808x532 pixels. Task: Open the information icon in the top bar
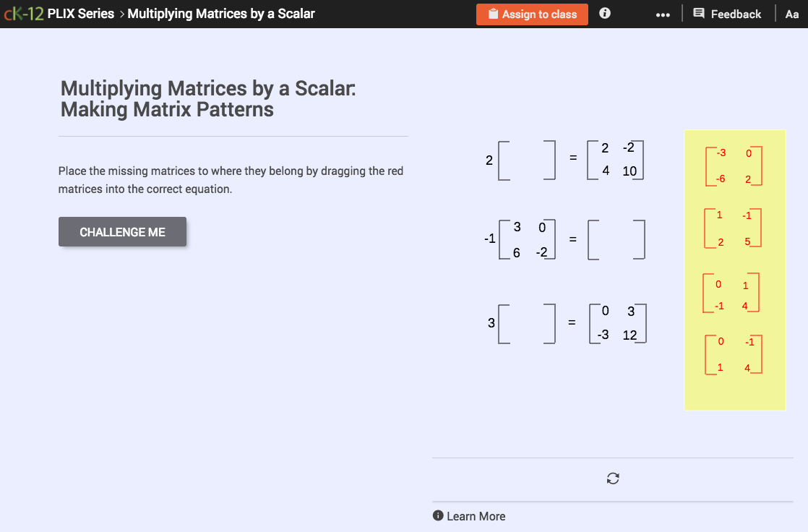(x=604, y=13)
